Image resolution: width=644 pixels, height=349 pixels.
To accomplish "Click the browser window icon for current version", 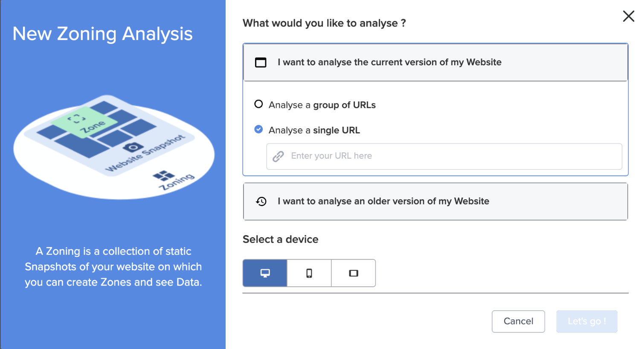I will pos(261,62).
